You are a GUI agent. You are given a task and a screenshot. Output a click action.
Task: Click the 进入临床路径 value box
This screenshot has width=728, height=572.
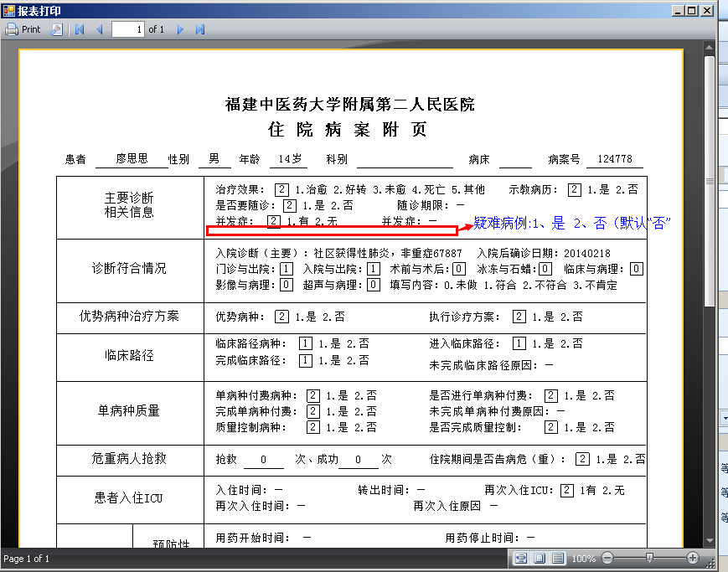[x=519, y=343]
